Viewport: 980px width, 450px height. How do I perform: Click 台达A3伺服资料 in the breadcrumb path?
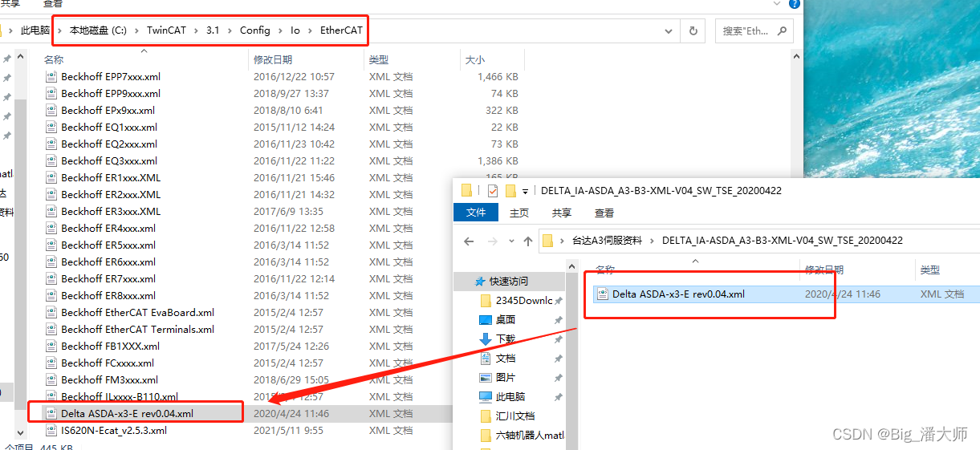pos(607,241)
